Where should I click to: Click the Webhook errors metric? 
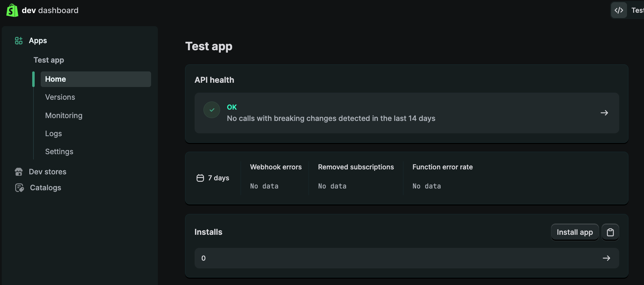276,167
